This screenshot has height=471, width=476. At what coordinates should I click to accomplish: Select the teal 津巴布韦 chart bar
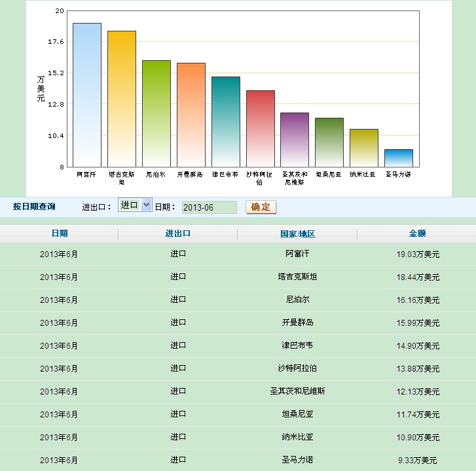(x=226, y=122)
